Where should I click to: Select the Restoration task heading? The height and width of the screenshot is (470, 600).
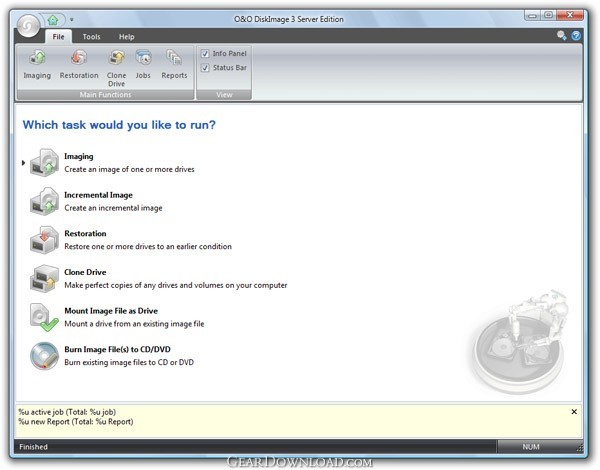pyautogui.click(x=85, y=233)
